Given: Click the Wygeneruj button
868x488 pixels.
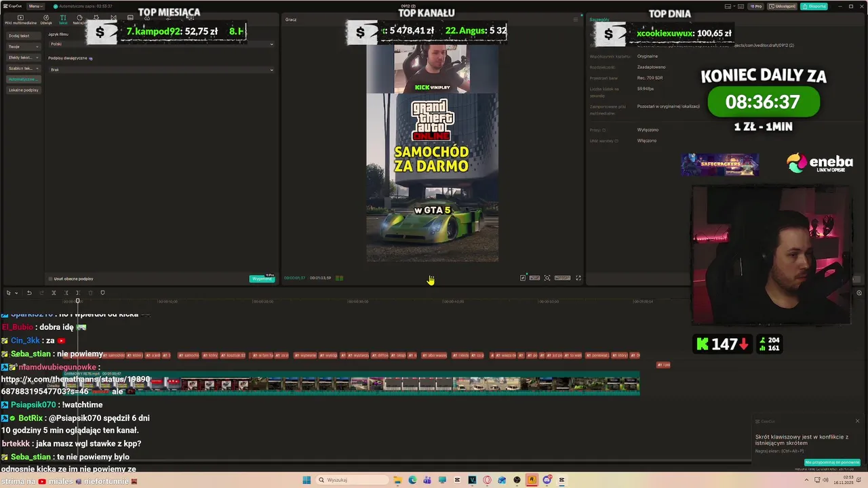Looking at the screenshot, I should pos(262,279).
